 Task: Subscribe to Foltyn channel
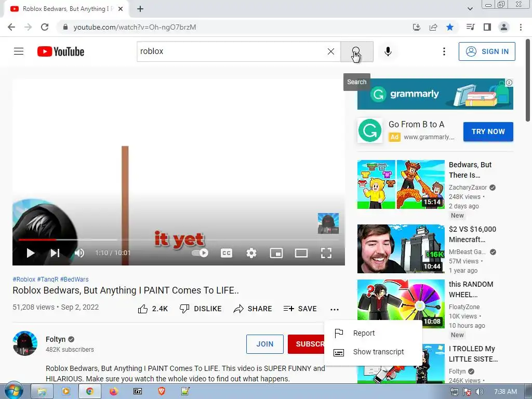coord(307,344)
